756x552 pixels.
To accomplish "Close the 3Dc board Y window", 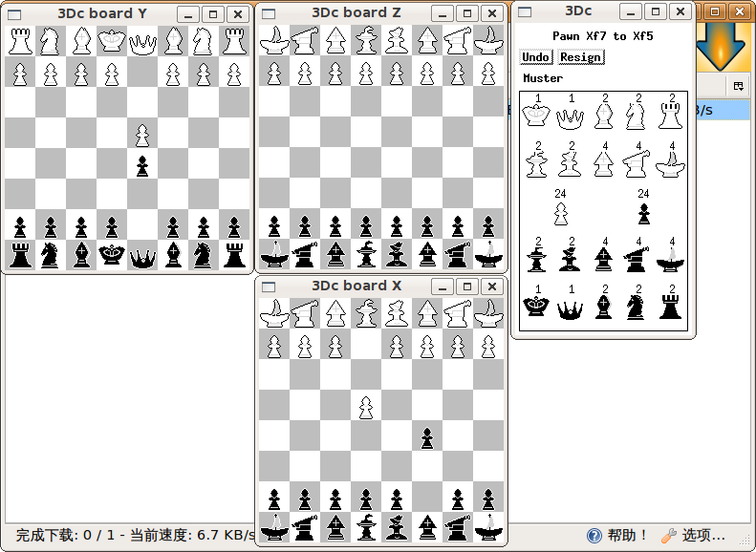I will [238, 14].
